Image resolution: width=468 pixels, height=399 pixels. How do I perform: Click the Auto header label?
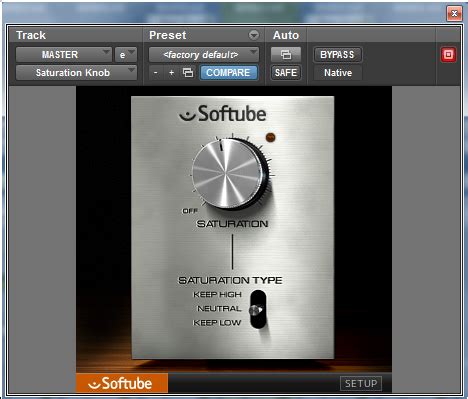tap(286, 35)
